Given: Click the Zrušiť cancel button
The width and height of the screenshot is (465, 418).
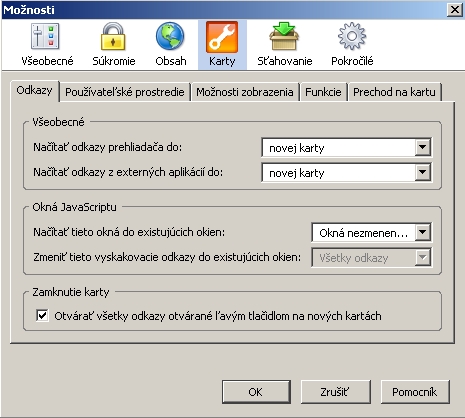Looking at the screenshot, I should 335,392.
